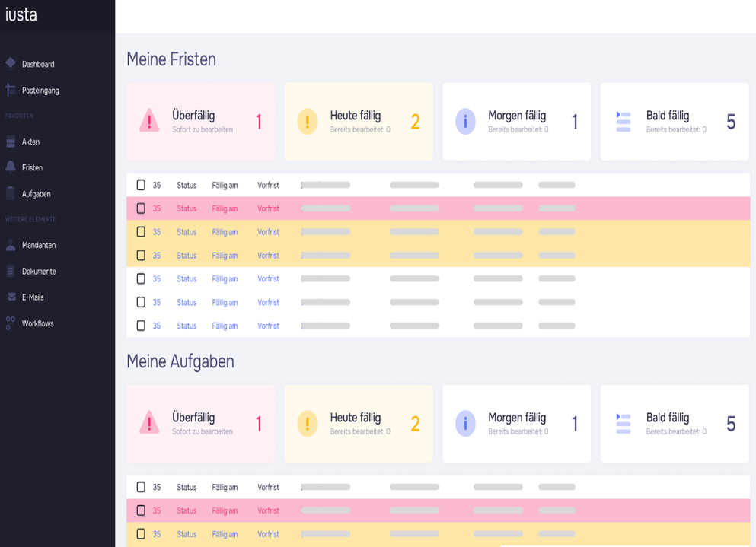
Task: Open Fristen via the bell icon
Action: coord(11,167)
